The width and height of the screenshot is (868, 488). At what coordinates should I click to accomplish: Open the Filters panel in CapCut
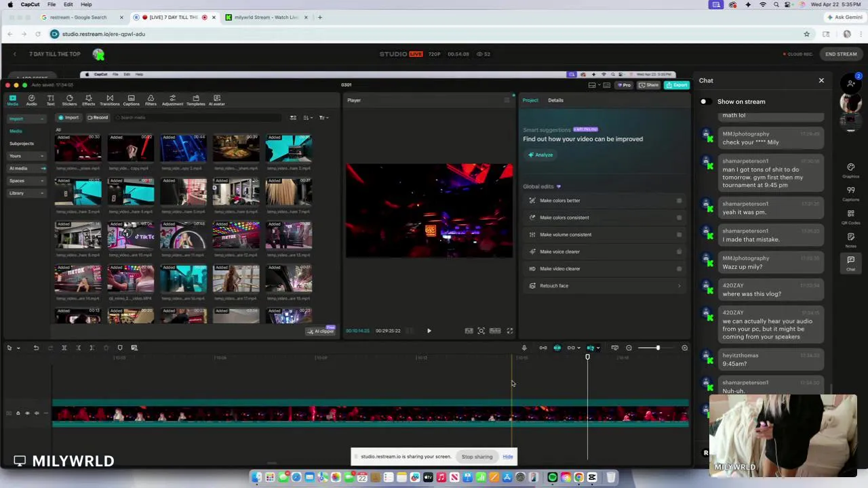(x=151, y=100)
